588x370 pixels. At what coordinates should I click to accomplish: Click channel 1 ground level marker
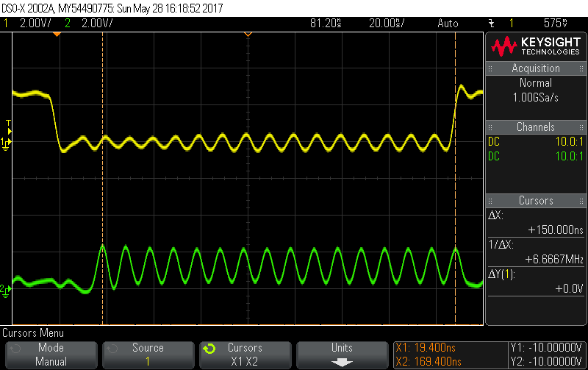pyautogui.click(x=6, y=144)
